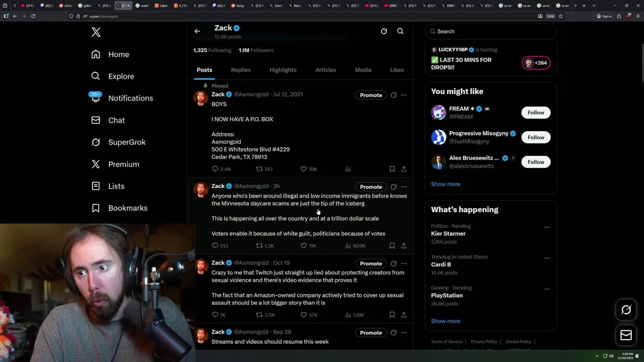Follow Alex Bruesewitz account

point(536,162)
